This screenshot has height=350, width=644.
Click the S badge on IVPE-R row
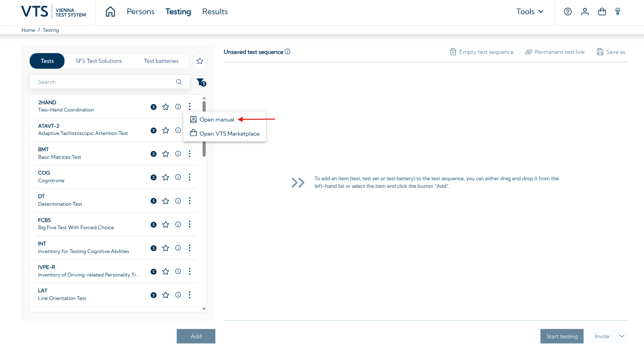(x=154, y=272)
